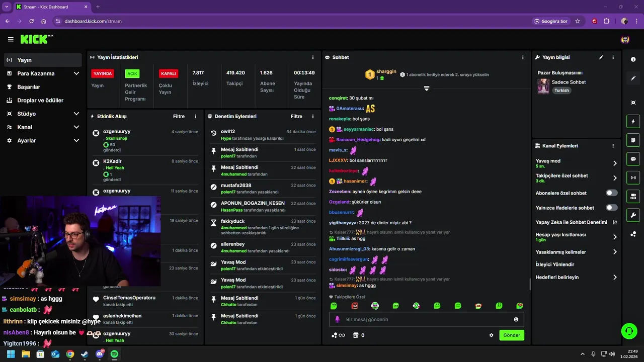Toggle the wrench panel icon in rail
The image size is (644, 362).
click(x=633, y=215)
